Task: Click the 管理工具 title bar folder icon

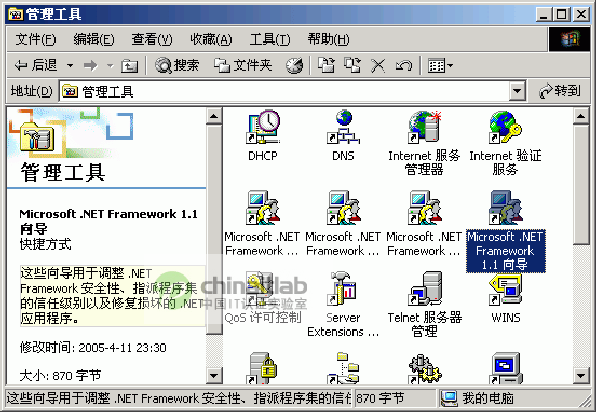Action: [x=15, y=14]
